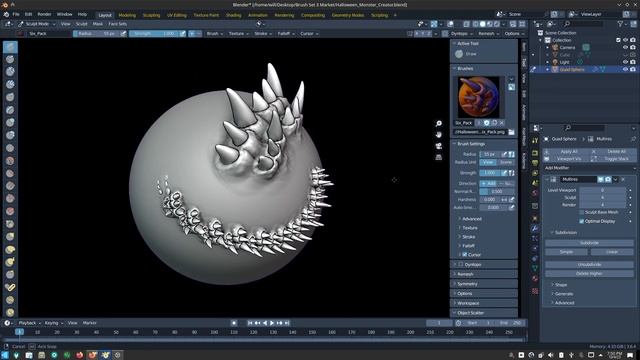Screen dimensions: 640x360
Task: Toggle camera view gizmo in viewport
Action: (439, 146)
